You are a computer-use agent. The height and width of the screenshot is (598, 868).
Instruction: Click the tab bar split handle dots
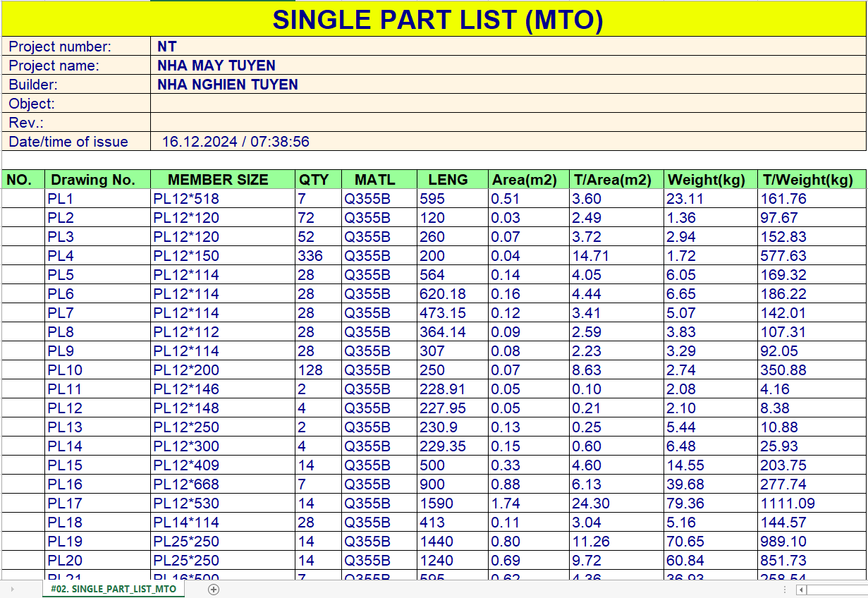pos(785,590)
